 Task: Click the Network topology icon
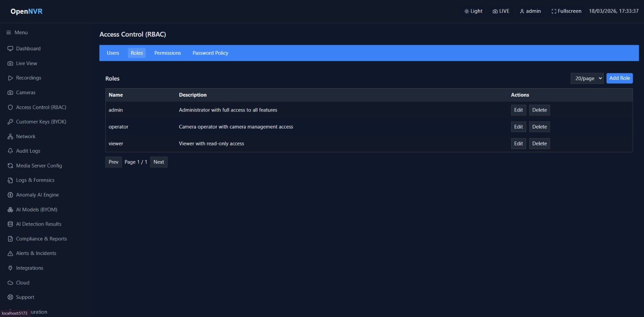10,137
